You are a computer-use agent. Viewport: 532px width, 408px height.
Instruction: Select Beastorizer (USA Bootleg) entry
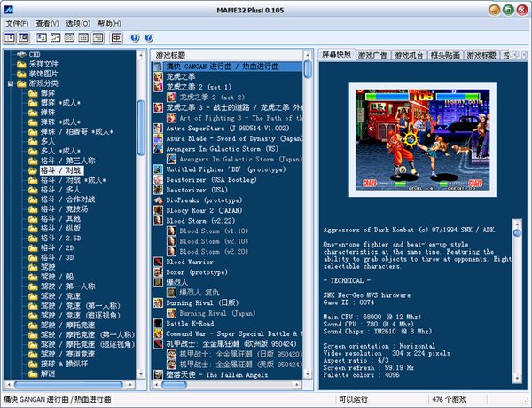tap(211, 179)
